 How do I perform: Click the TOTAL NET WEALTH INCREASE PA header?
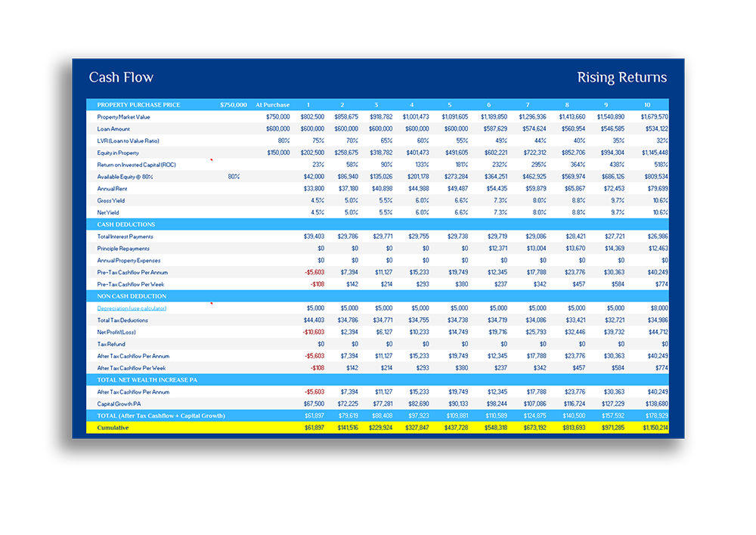tap(148, 380)
